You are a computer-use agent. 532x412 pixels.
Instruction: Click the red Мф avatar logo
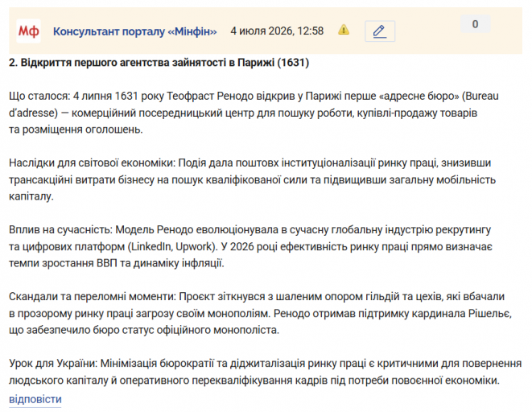[x=28, y=31]
